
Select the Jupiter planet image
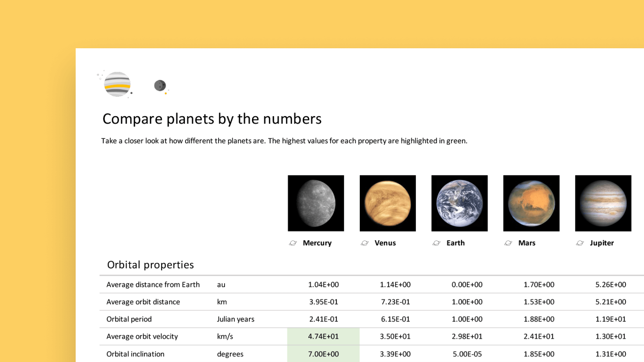603,203
